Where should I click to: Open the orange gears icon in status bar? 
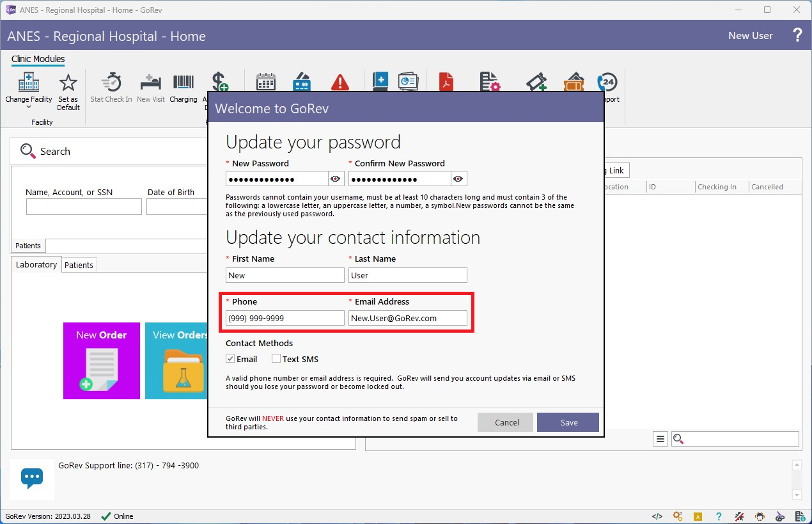pos(678,516)
